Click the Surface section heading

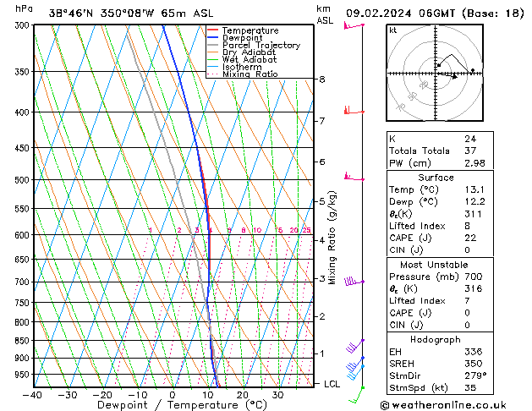tap(436, 178)
